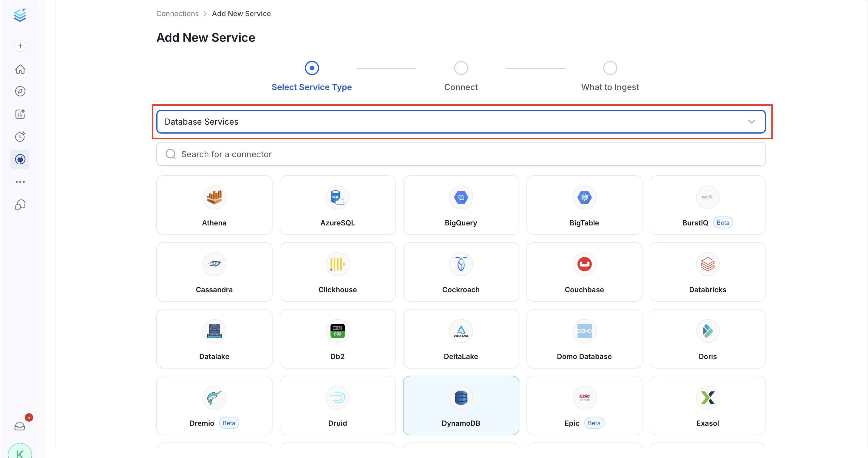Select the Domo Database connector
This screenshot has height=458, width=868.
[584, 339]
